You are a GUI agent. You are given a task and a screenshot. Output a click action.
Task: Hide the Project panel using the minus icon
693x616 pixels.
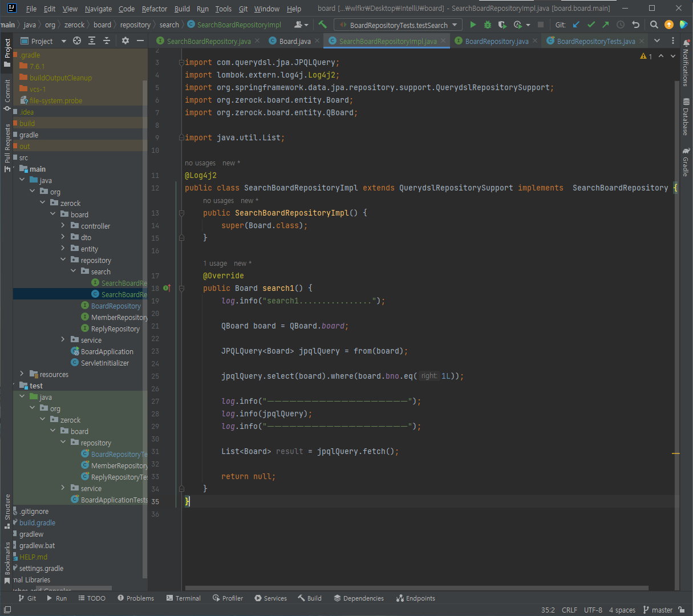tap(140, 41)
